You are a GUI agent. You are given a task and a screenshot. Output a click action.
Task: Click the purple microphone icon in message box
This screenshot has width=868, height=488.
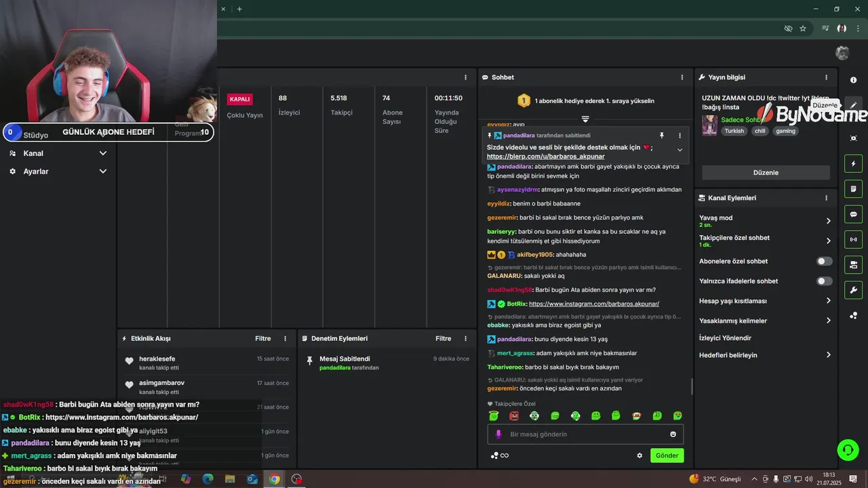(x=498, y=434)
